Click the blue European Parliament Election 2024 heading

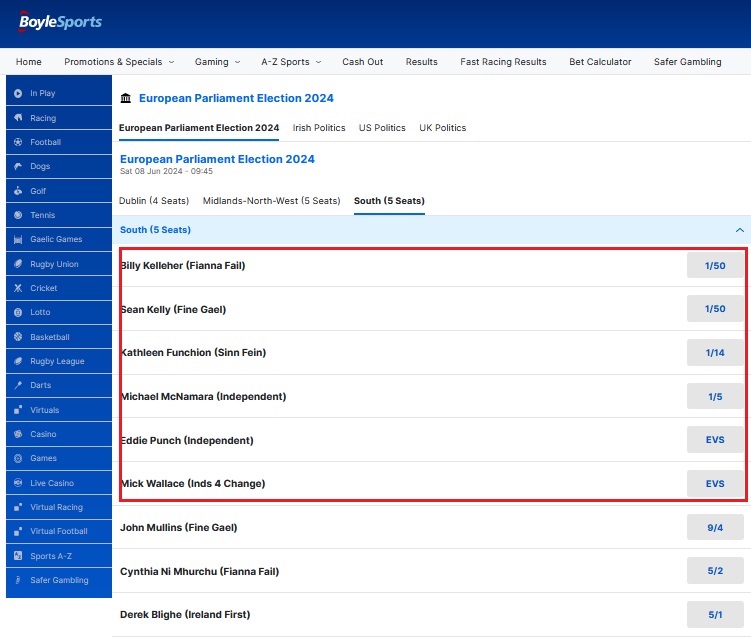click(x=236, y=98)
